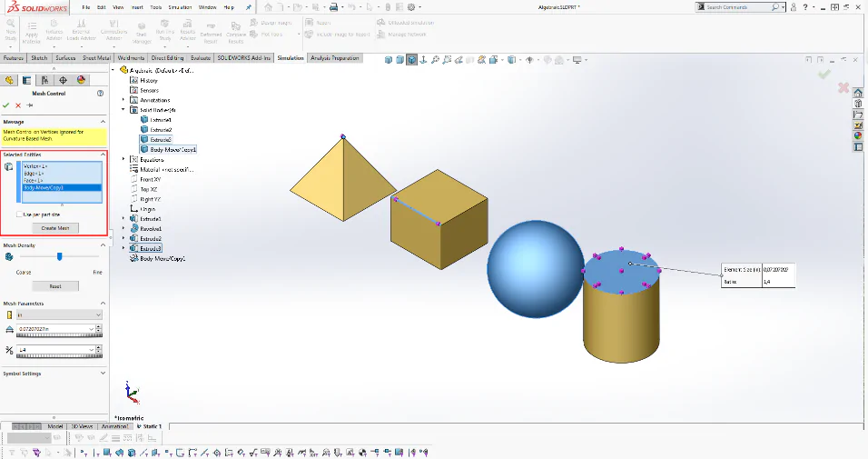The height and width of the screenshot is (459, 868).
Task: Click the green OK checkmark in viewport corner
Action: tap(824, 74)
